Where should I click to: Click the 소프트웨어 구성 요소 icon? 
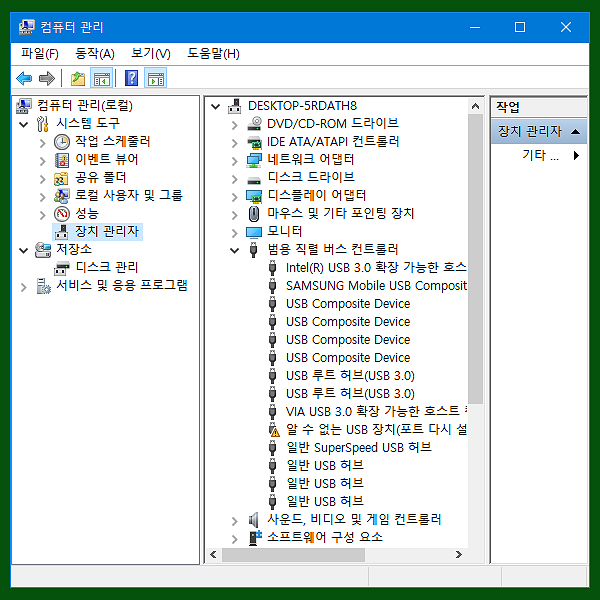pyautogui.click(x=255, y=538)
